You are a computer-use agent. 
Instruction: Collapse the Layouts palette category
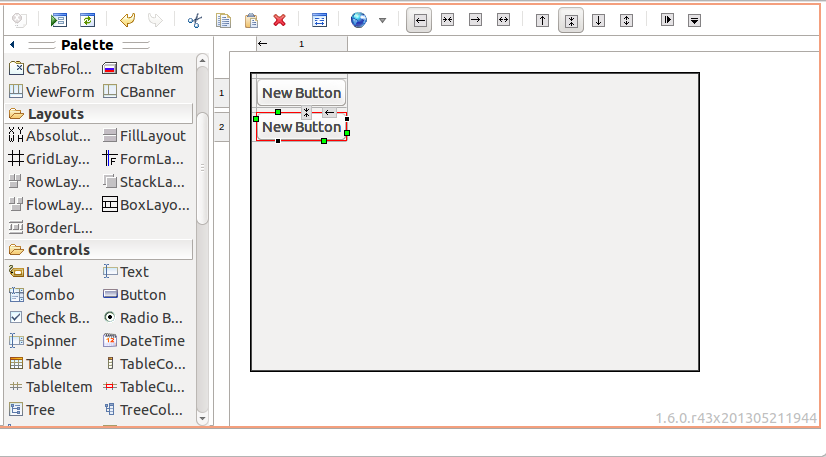click(x=99, y=114)
